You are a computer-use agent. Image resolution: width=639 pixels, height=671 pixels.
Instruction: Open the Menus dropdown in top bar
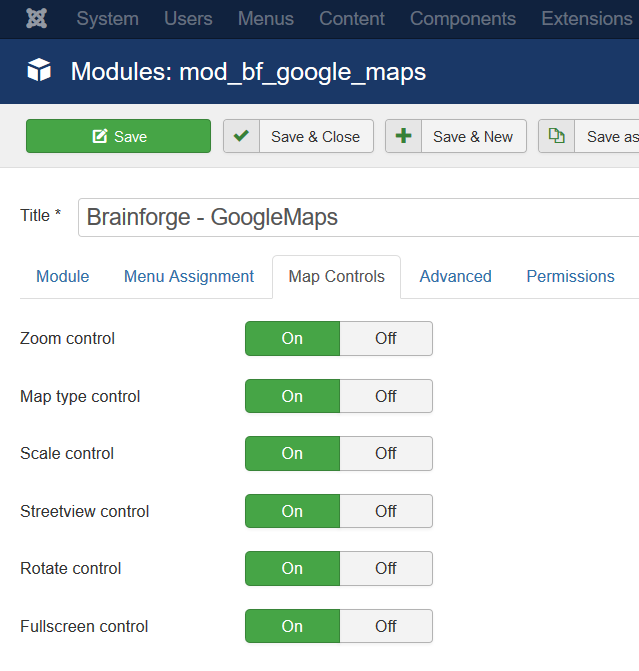point(266,19)
